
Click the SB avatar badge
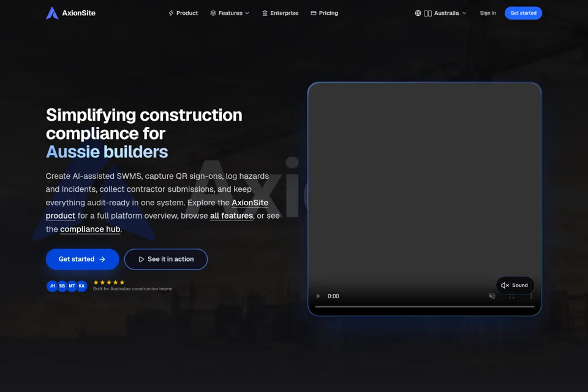pyautogui.click(x=62, y=286)
